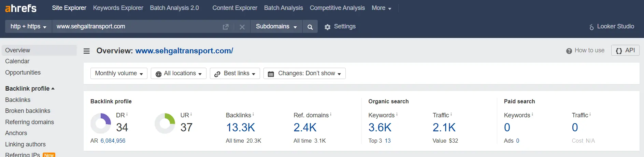Click the Looker Studio icon
The height and width of the screenshot is (157, 644).
point(592,27)
